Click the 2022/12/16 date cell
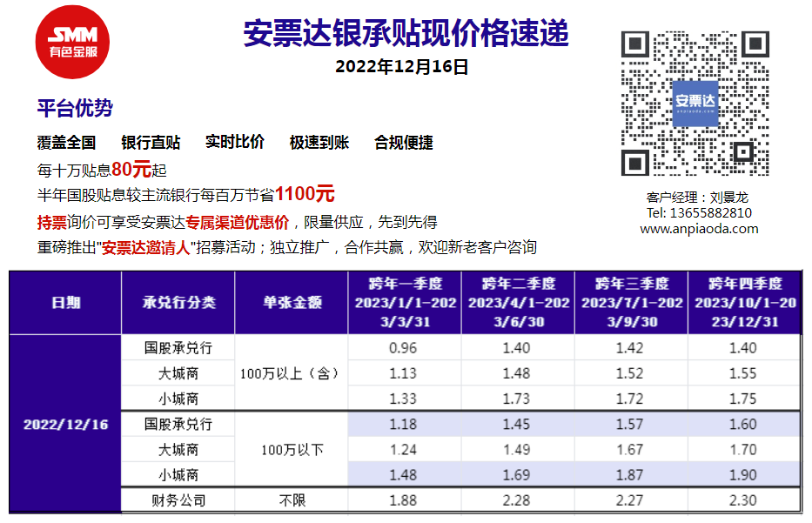The height and width of the screenshot is (523, 812). click(x=66, y=424)
